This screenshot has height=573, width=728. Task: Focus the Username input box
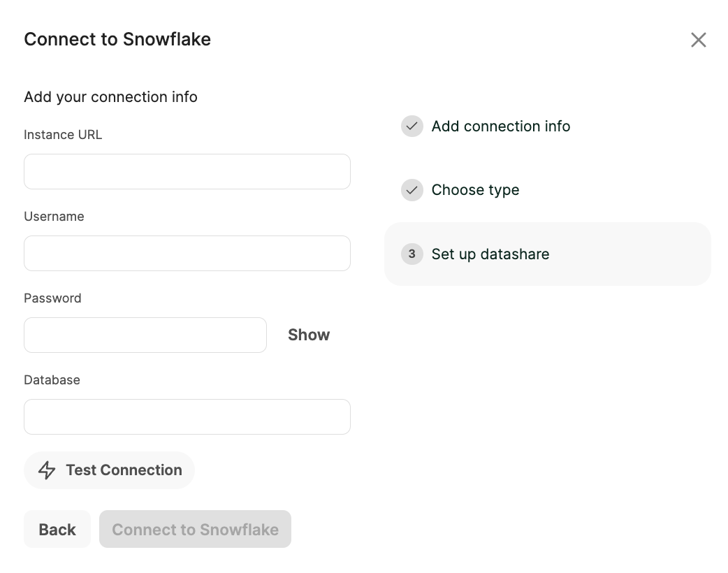(x=187, y=253)
